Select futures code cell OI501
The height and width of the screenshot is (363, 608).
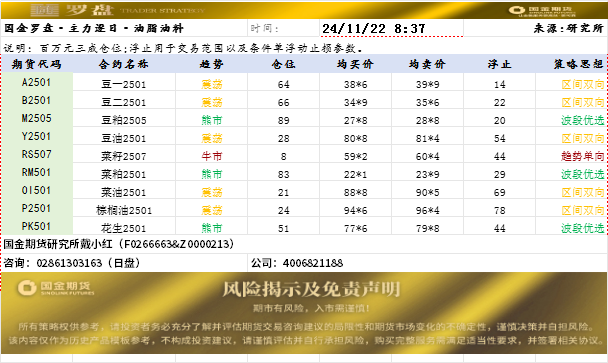pos(36,190)
